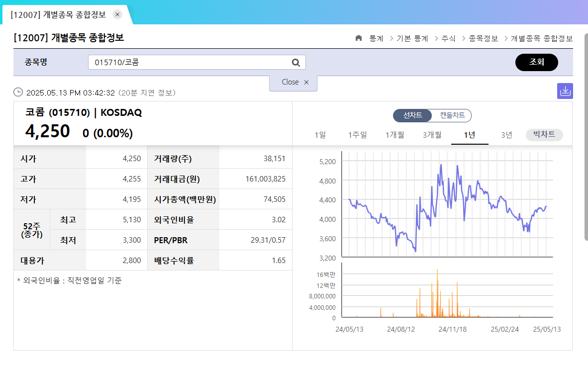
Task: Select the 3개월 chart period
Action: tap(432, 135)
